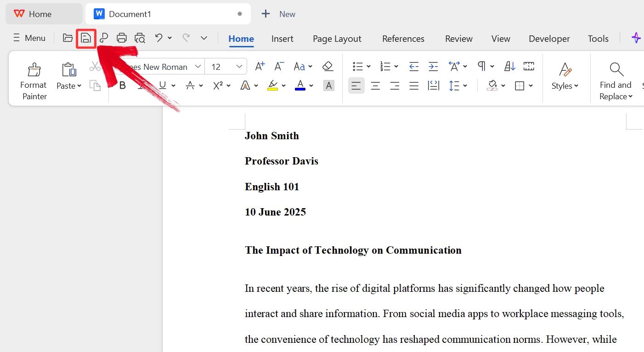Click the Numbered list icon
The height and width of the screenshot is (352, 644).
385,67
